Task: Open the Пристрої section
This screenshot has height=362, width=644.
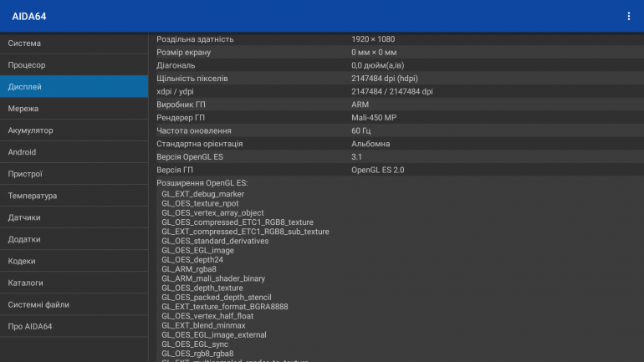Action: point(74,174)
